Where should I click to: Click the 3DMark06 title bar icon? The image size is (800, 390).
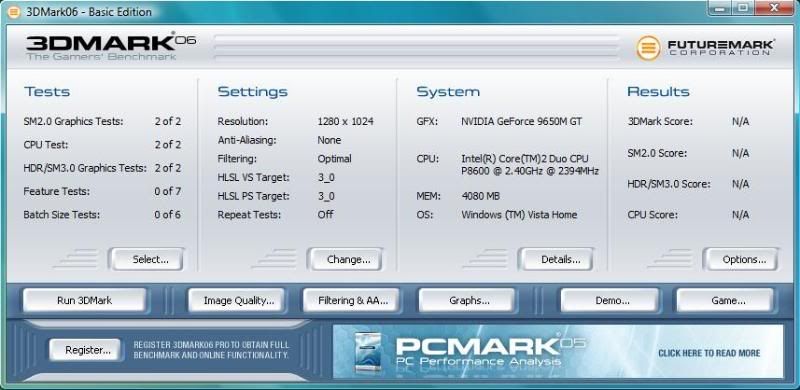pyautogui.click(x=15, y=11)
